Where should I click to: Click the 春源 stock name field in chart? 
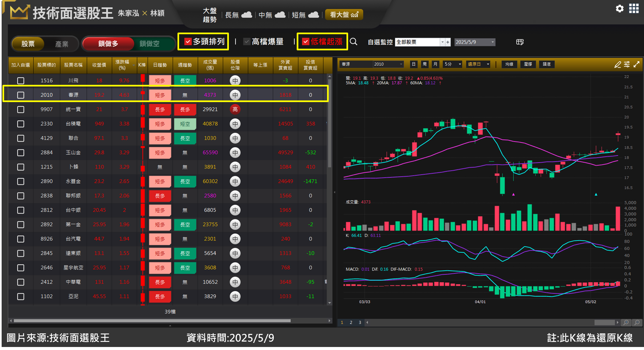tap(356, 64)
